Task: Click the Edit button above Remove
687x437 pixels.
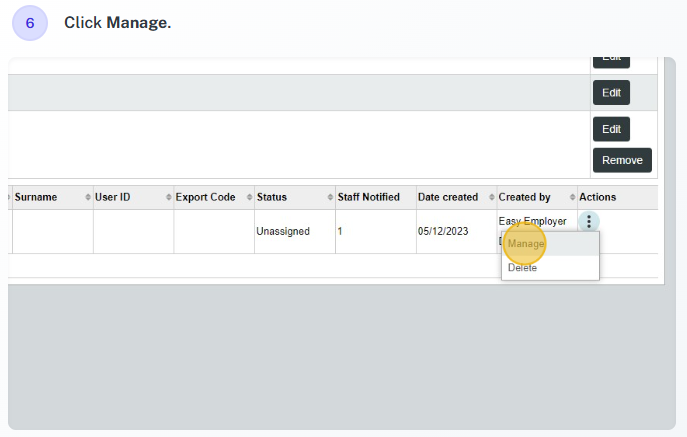Action: tap(611, 129)
